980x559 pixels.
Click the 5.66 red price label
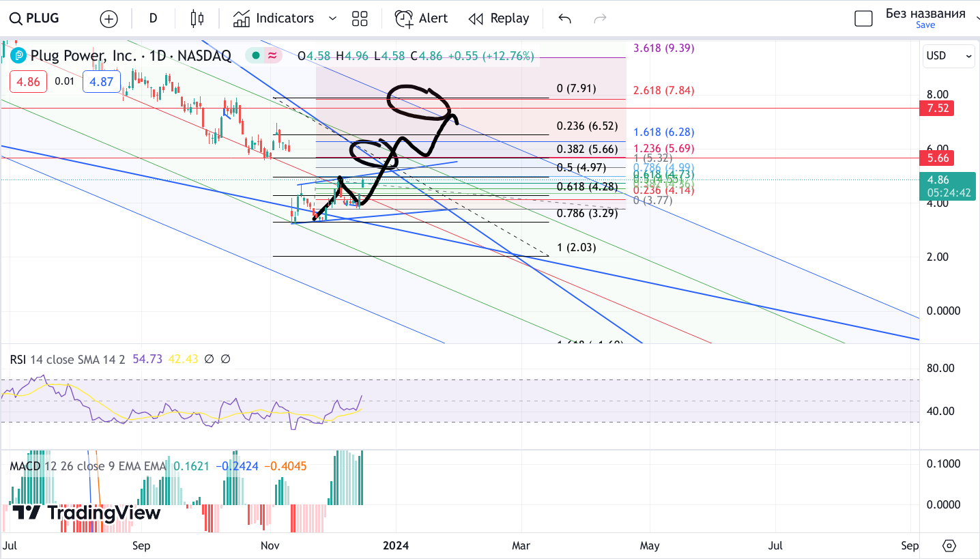pyautogui.click(x=936, y=158)
